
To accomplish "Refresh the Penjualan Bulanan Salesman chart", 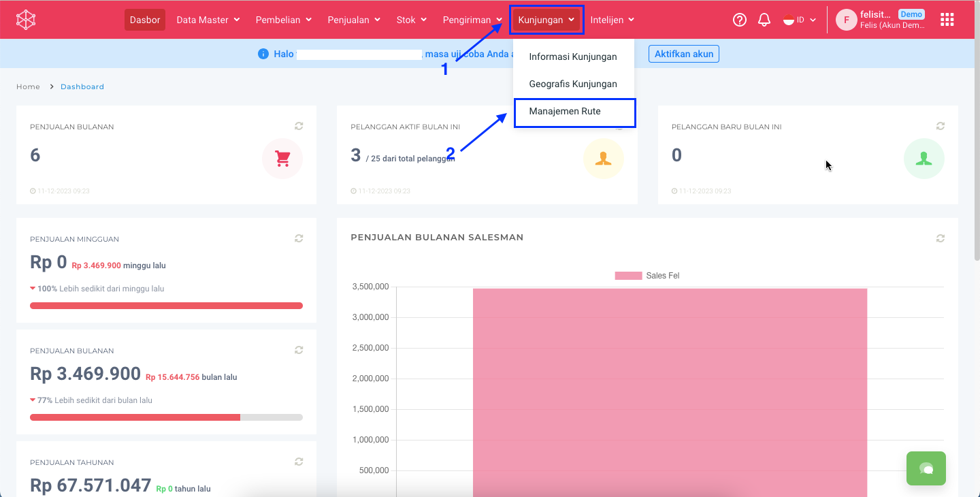I will (941, 238).
